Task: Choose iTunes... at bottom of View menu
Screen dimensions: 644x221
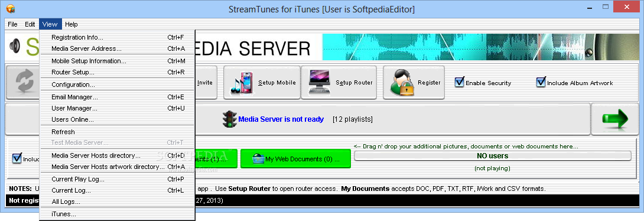Action: [x=117, y=214]
